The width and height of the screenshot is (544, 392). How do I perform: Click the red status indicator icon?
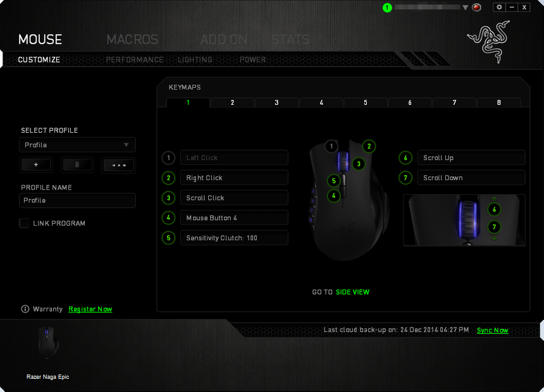coord(477,8)
